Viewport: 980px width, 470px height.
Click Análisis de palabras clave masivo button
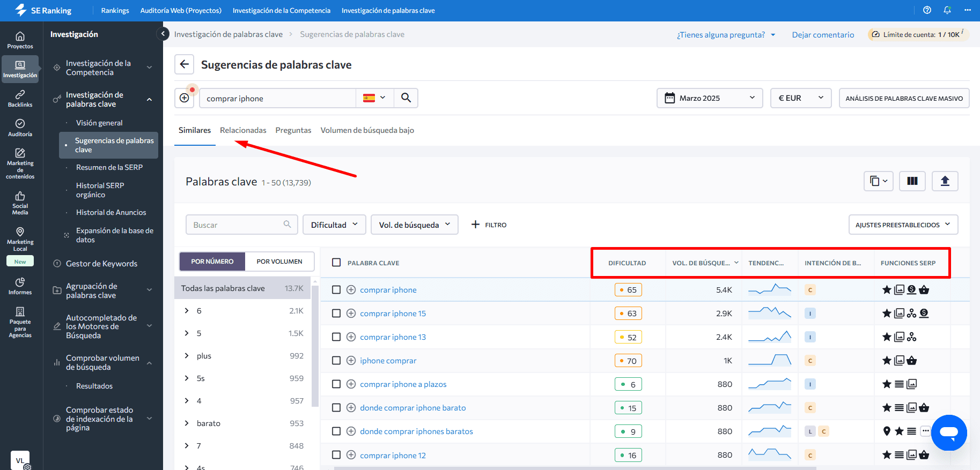904,98
